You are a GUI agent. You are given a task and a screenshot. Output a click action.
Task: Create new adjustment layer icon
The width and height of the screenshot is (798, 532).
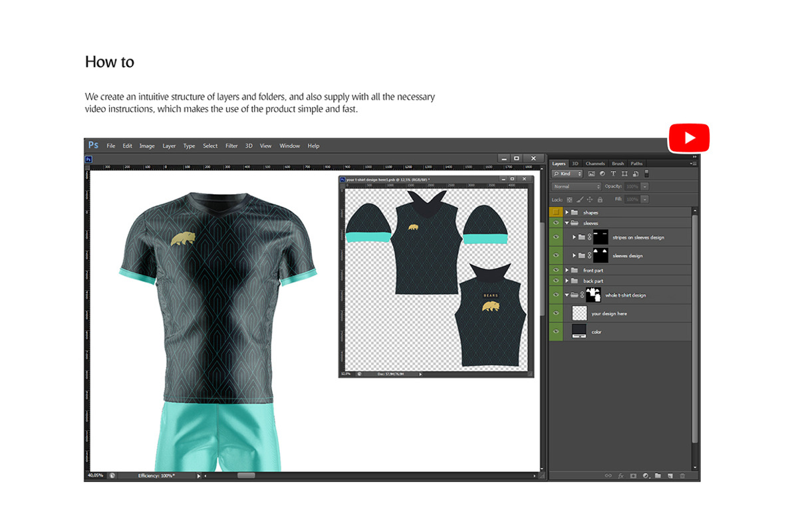[x=646, y=475]
